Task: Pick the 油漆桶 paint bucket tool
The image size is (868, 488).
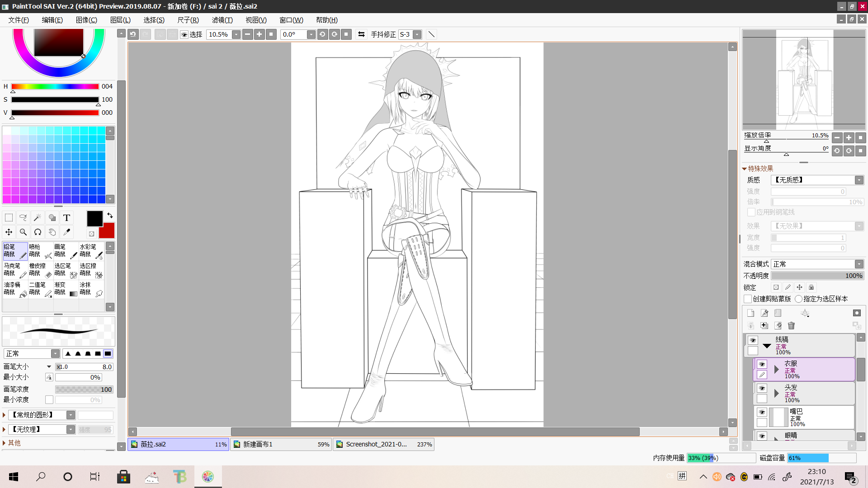Action: tap(15, 289)
